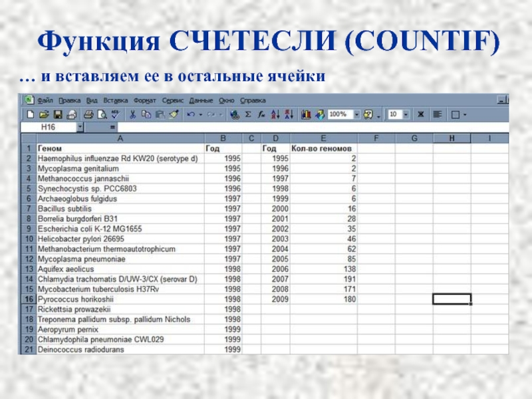Open the Insert Function fx wizard
532x399 pixels.
pos(261,114)
